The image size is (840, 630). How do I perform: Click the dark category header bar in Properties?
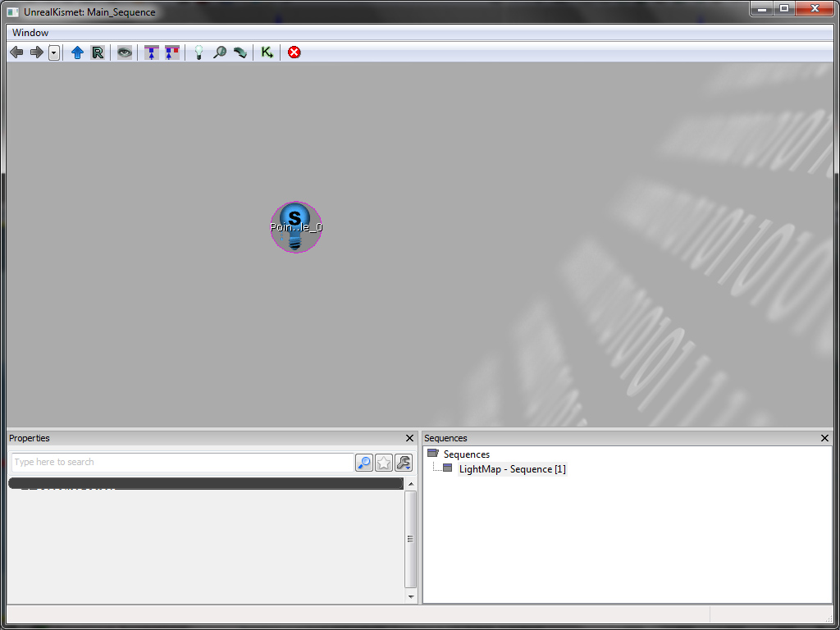click(x=206, y=483)
